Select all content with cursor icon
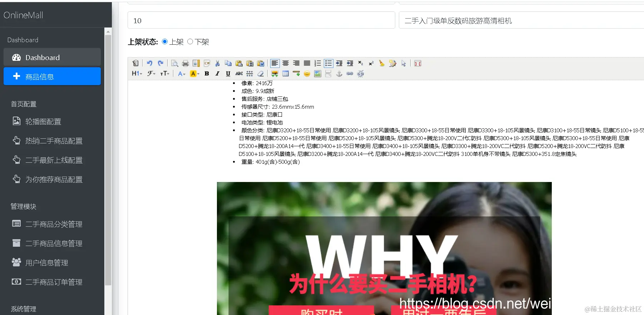This screenshot has width=644, height=315. [x=403, y=63]
